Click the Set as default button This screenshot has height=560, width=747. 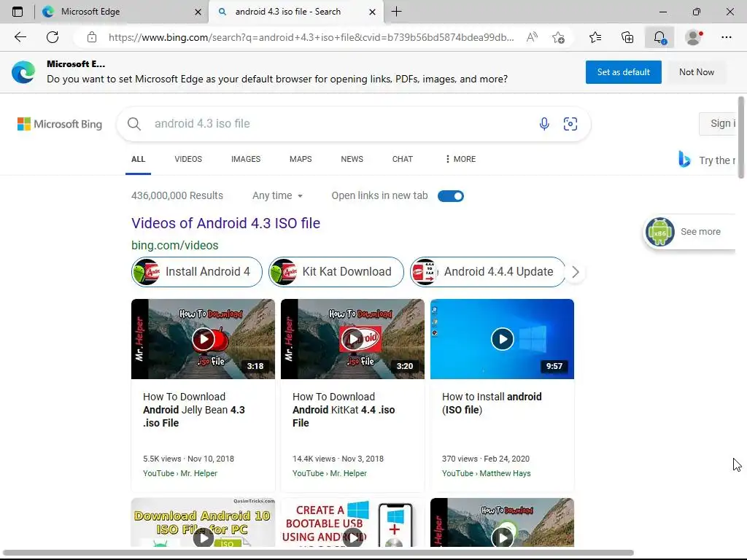pyautogui.click(x=624, y=72)
